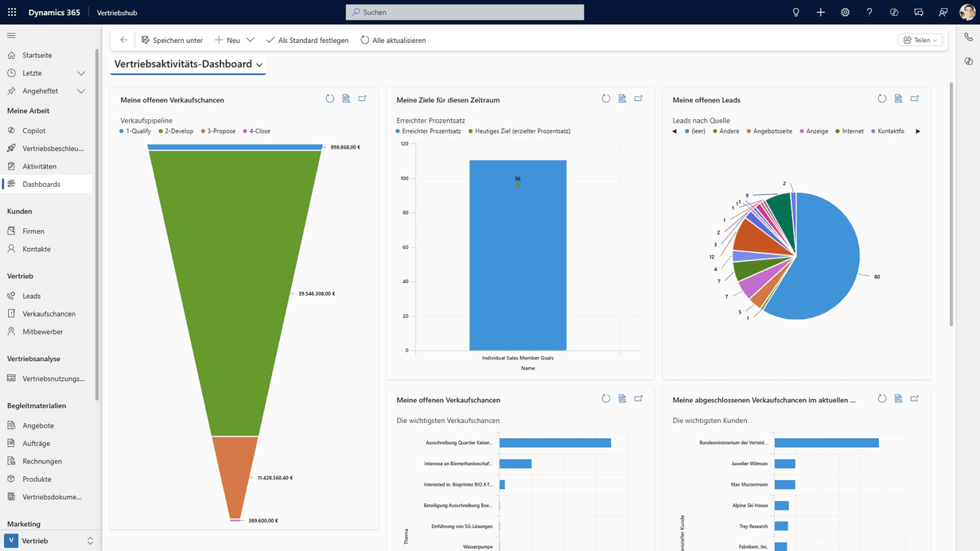Viewport: 980px width, 551px height.
Task: Click the phone dialer icon on right edge
Action: [x=968, y=37]
